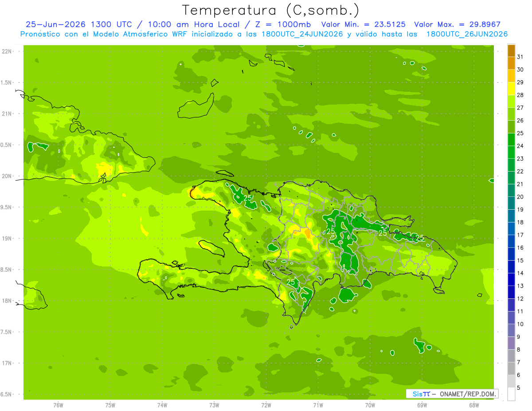Click the light green 27–28 legend swatch

pos(511,102)
